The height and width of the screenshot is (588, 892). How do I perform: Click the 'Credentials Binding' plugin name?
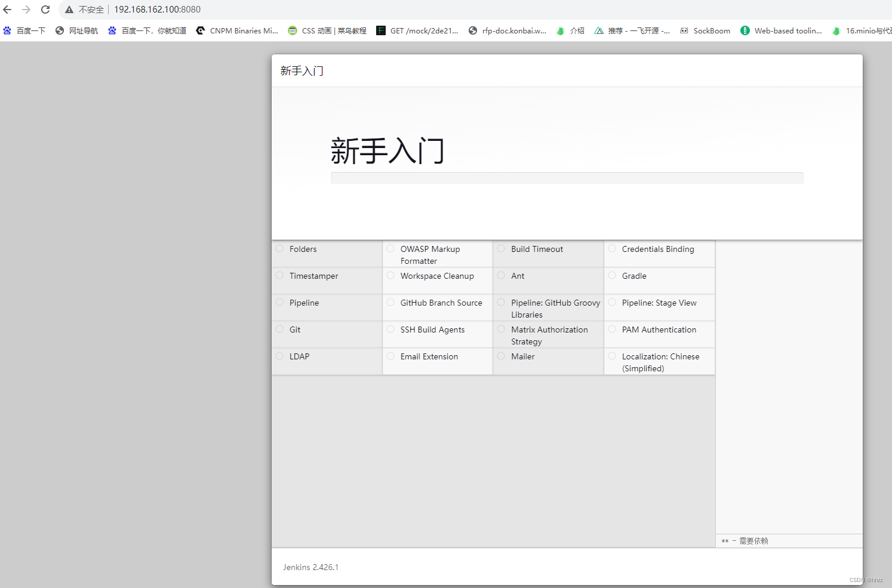coord(658,249)
